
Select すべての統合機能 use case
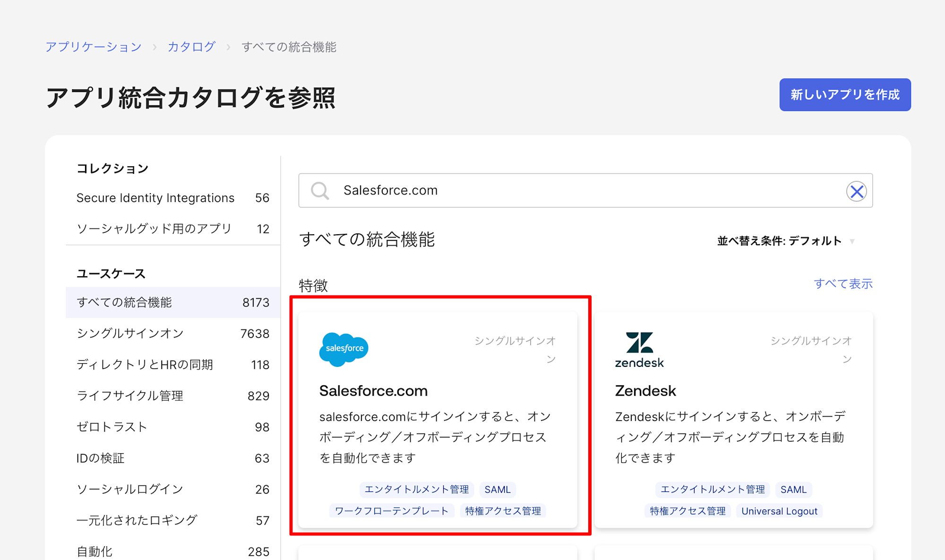coord(125,302)
